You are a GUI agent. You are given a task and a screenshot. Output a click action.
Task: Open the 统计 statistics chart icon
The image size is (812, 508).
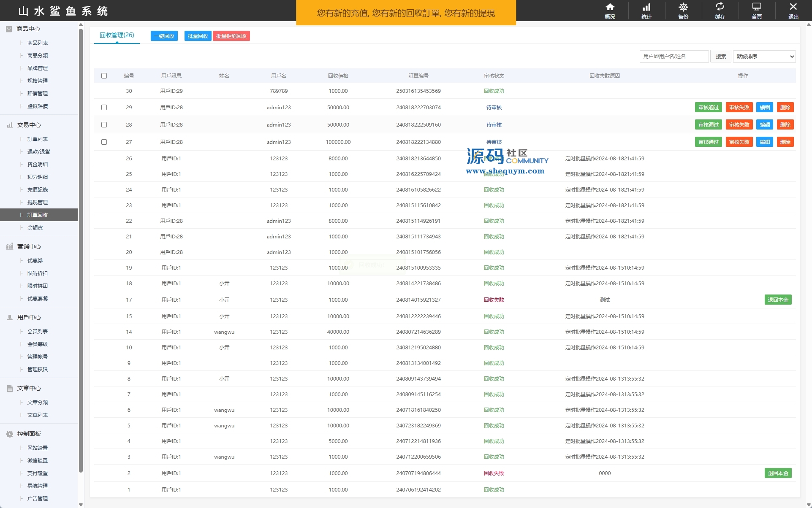tap(646, 7)
